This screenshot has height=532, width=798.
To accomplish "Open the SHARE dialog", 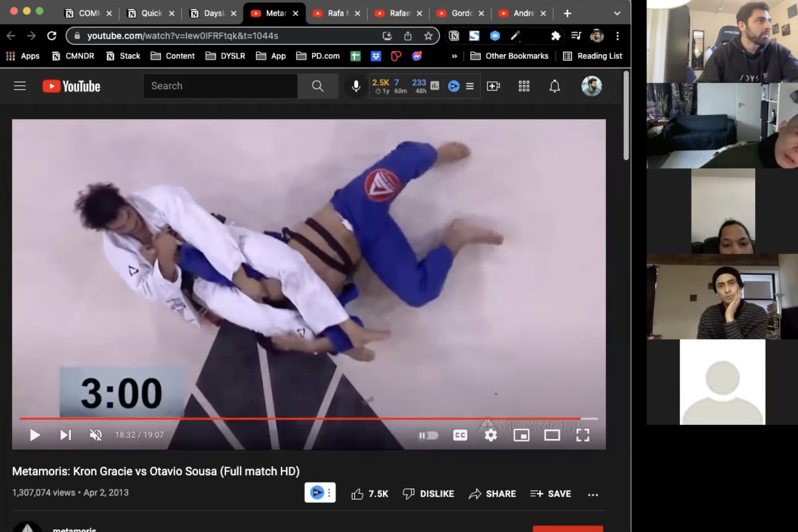I will tap(492, 494).
